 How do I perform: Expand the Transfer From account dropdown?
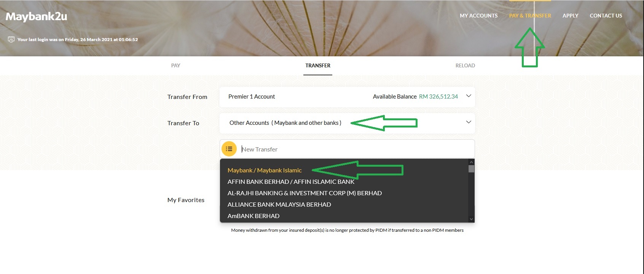click(x=469, y=96)
